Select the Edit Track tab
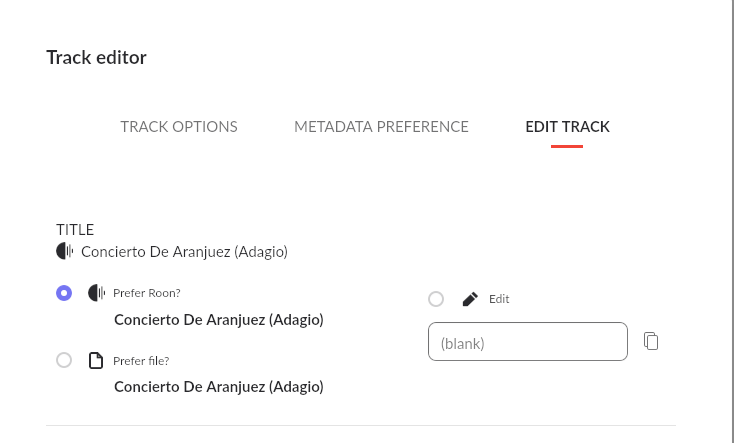The height and width of the screenshot is (443, 734). tap(567, 127)
